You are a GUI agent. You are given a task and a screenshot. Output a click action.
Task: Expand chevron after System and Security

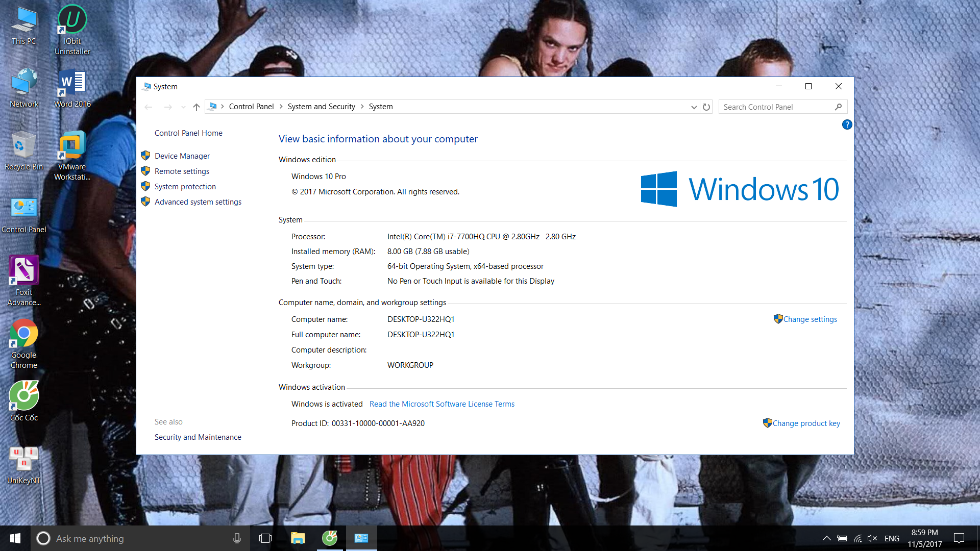coord(362,107)
